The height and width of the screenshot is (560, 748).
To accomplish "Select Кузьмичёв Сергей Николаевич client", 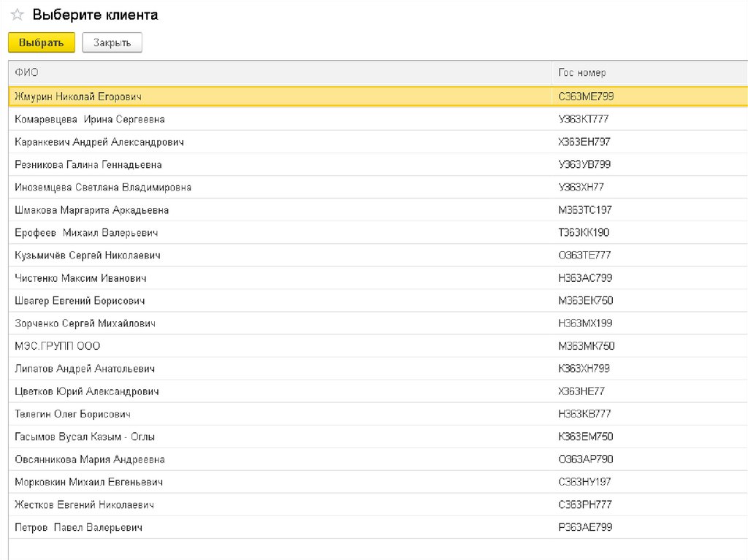I will pos(88,256).
